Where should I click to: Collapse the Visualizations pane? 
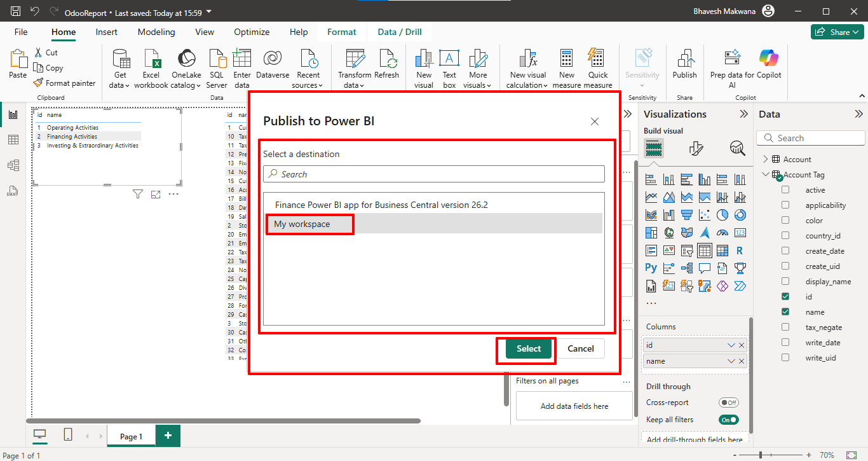point(743,114)
